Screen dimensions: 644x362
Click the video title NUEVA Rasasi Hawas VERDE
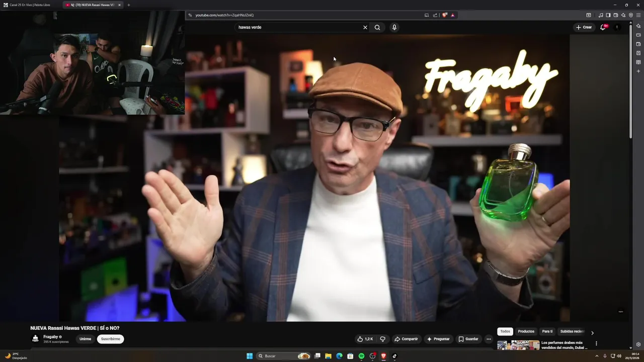point(74,328)
